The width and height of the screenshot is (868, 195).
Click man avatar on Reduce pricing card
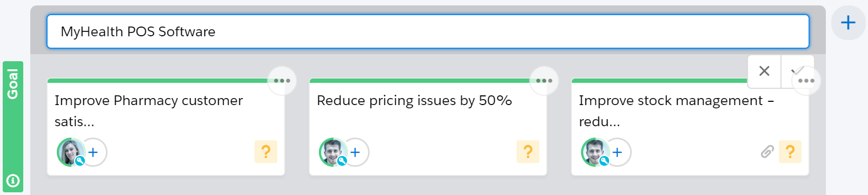332,152
